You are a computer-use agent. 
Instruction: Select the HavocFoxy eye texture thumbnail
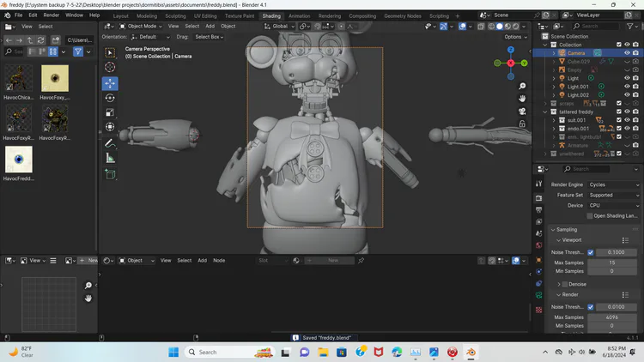pyautogui.click(x=55, y=78)
